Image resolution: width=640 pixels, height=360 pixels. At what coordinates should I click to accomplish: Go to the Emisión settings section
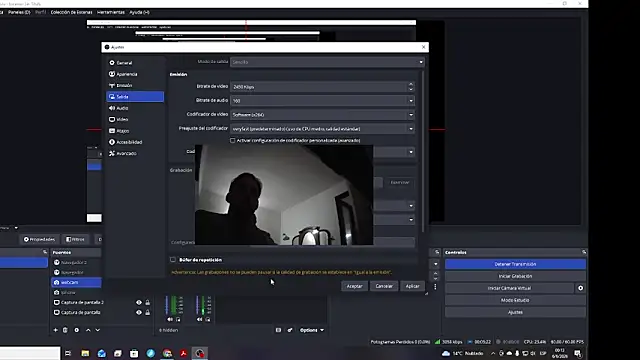click(x=135, y=85)
